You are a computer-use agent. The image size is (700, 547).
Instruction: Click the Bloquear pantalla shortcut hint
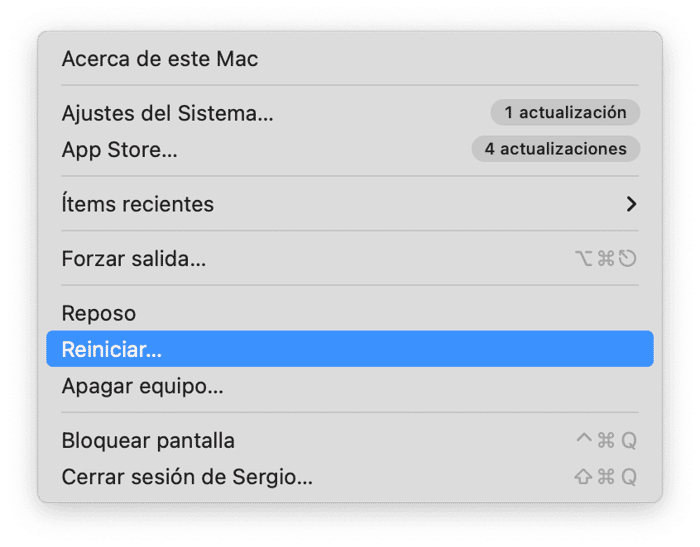tap(606, 441)
